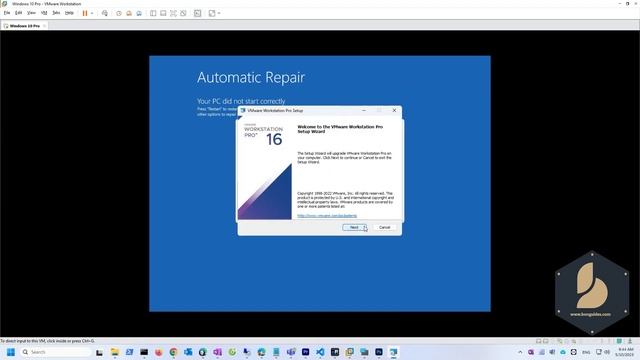Click the Automatic Repair heading in VM
The height and width of the screenshot is (360, 640).
[251, 77]
